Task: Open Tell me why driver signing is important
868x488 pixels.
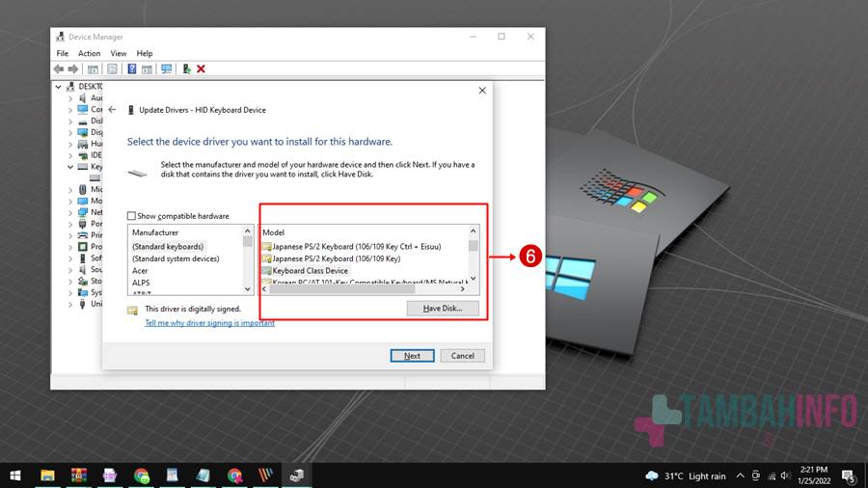Action: (x=210, y=323)
